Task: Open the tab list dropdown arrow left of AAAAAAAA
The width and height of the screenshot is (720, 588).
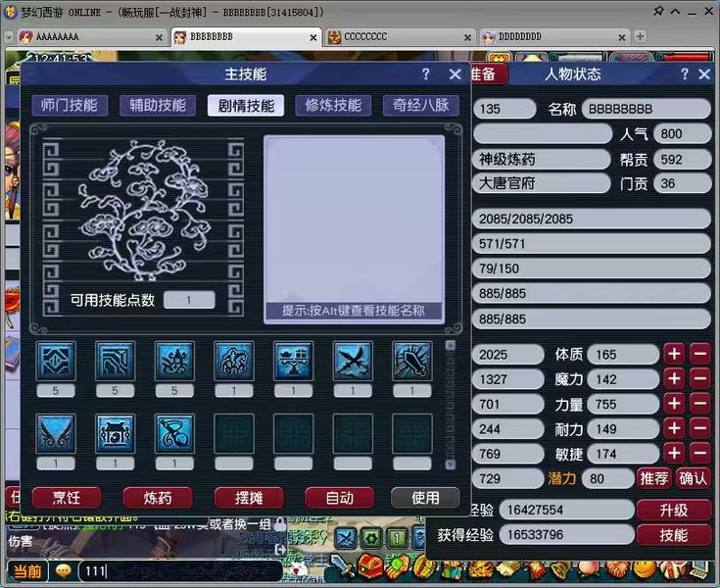Action: tap(8, 37)
